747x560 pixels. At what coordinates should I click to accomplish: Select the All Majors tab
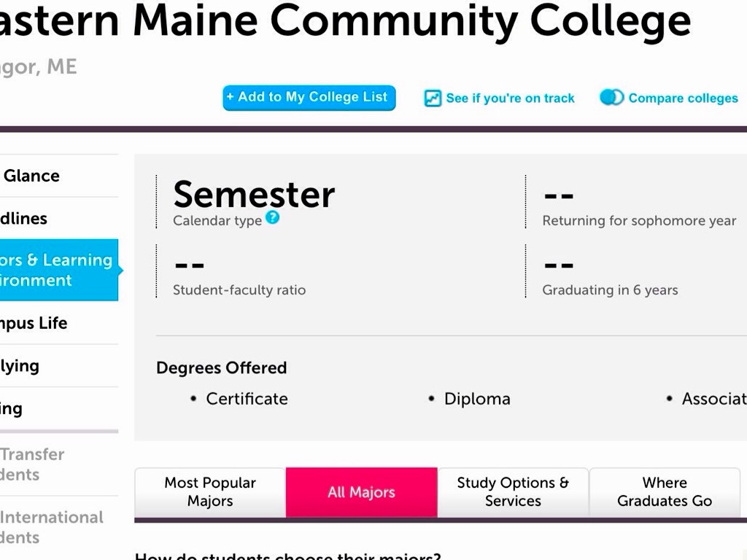[361, 492]
